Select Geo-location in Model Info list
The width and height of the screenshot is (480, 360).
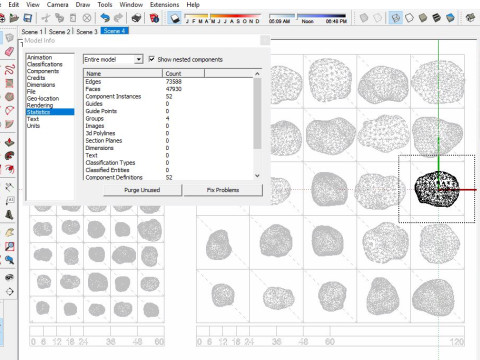[43, 98]
